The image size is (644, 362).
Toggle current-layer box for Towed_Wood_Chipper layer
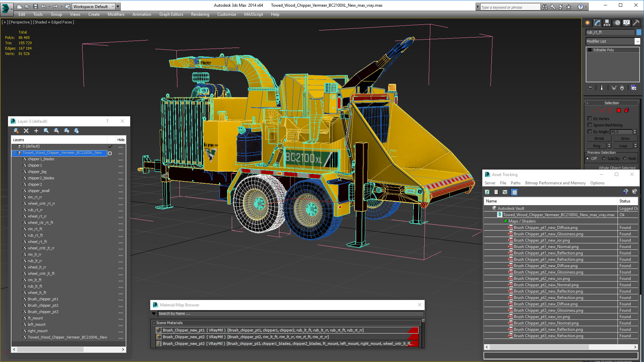(110, 153)
